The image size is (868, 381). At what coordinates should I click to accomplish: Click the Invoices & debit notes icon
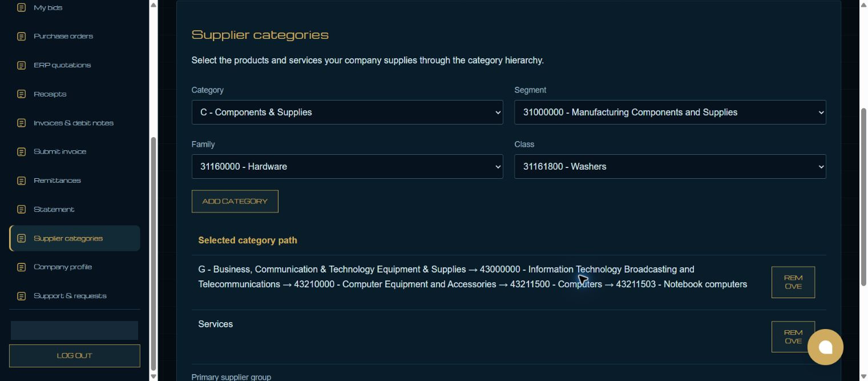point(21,123)
